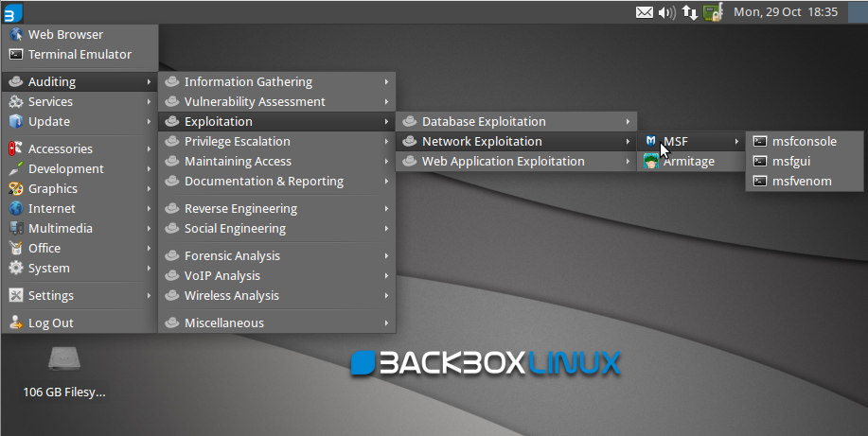Open the Auditing menu entry

80,82
